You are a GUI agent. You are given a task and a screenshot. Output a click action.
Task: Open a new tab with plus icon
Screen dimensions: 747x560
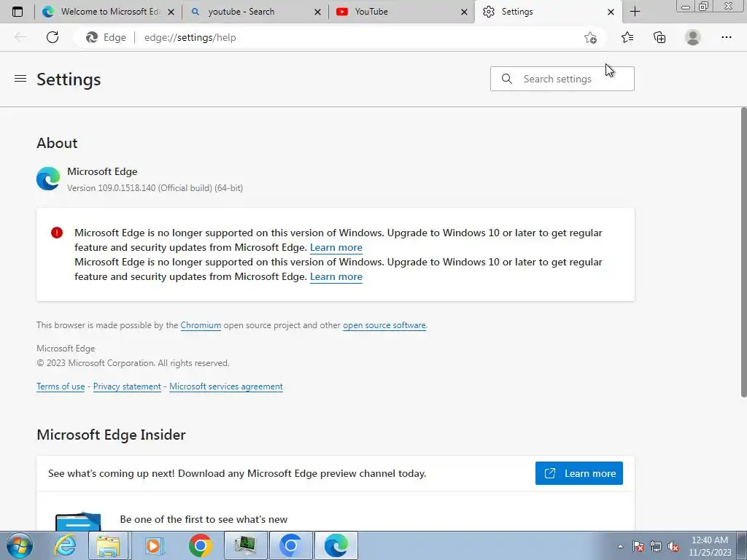(x=635, y=12)
